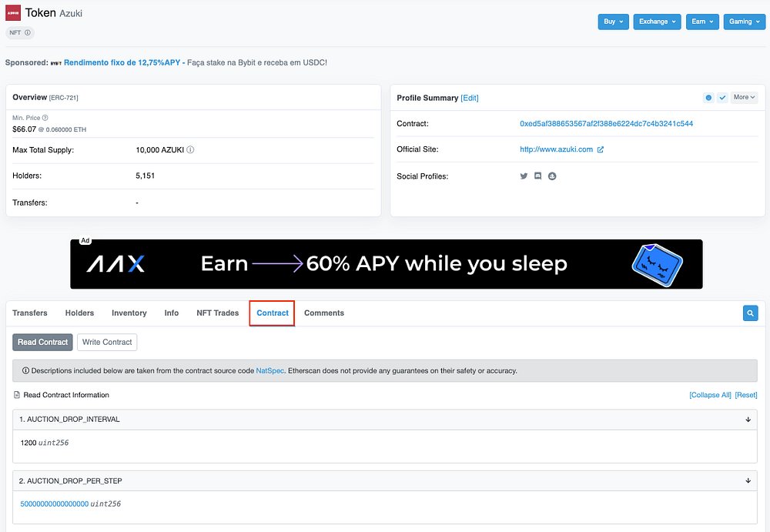Screen dimensions: 770x532
Task: Click the document icon beside Read Contract Information
Action: (17, 395)
